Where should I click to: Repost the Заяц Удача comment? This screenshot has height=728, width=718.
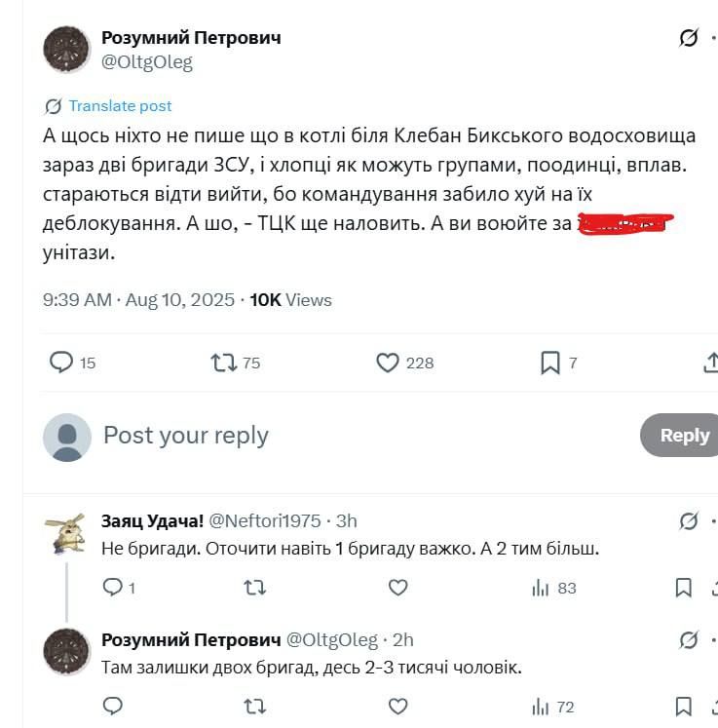255,588
